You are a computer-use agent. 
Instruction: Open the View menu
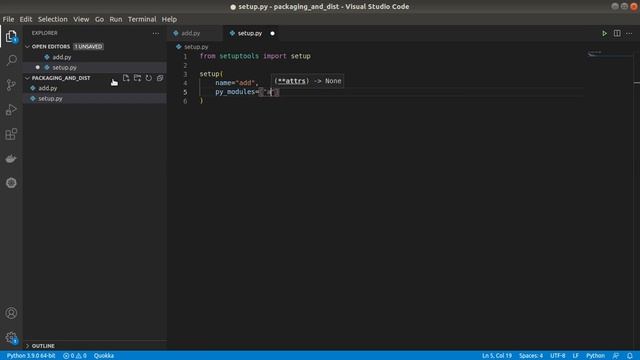tap(81, 19)
